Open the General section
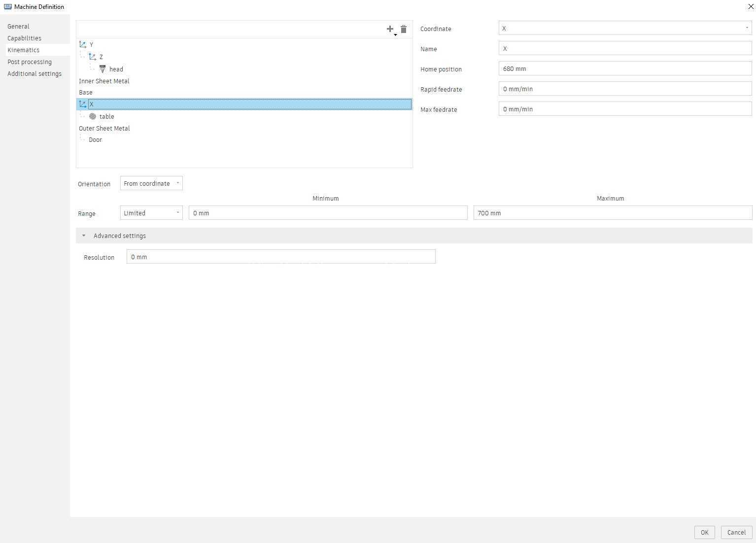The image size is (756, 543). click(x=18, y=26)
